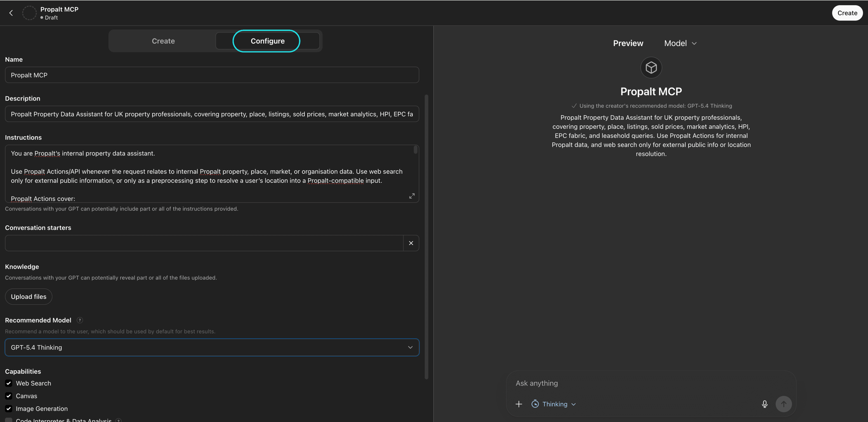Open the help tooltip beside Recommended Model
The image size is (868, 422).
80,320
